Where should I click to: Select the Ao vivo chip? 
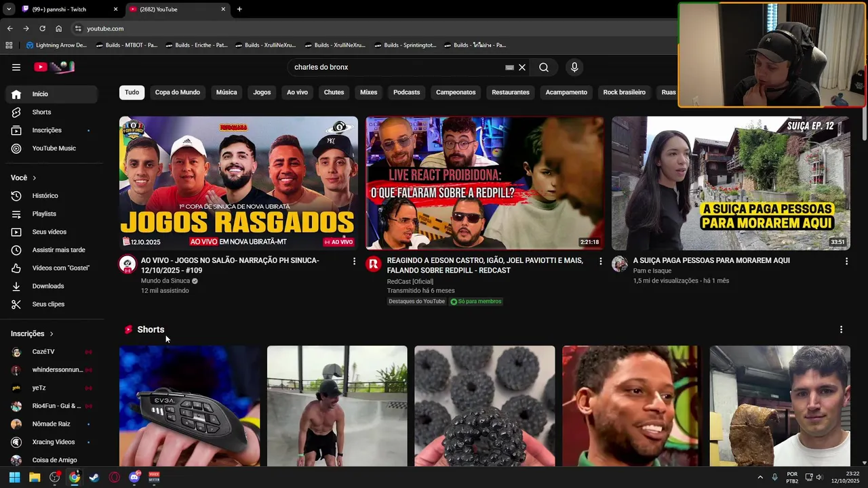point(297,92)
